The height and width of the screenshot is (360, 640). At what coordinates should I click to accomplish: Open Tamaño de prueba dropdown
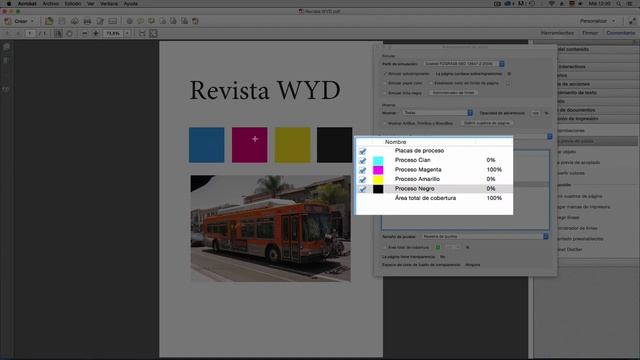[x=485, y=236]
